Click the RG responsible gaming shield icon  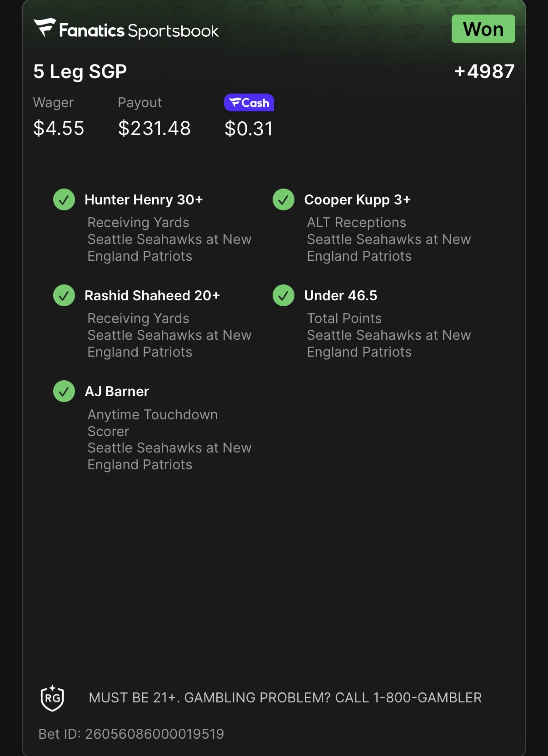(52, 698)
